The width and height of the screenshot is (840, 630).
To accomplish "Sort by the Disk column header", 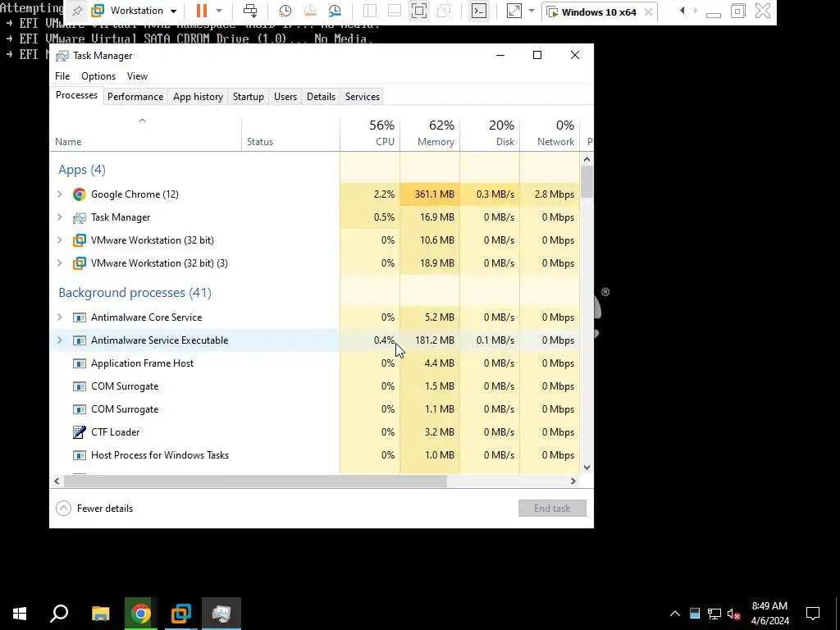I will click(491, 133).
